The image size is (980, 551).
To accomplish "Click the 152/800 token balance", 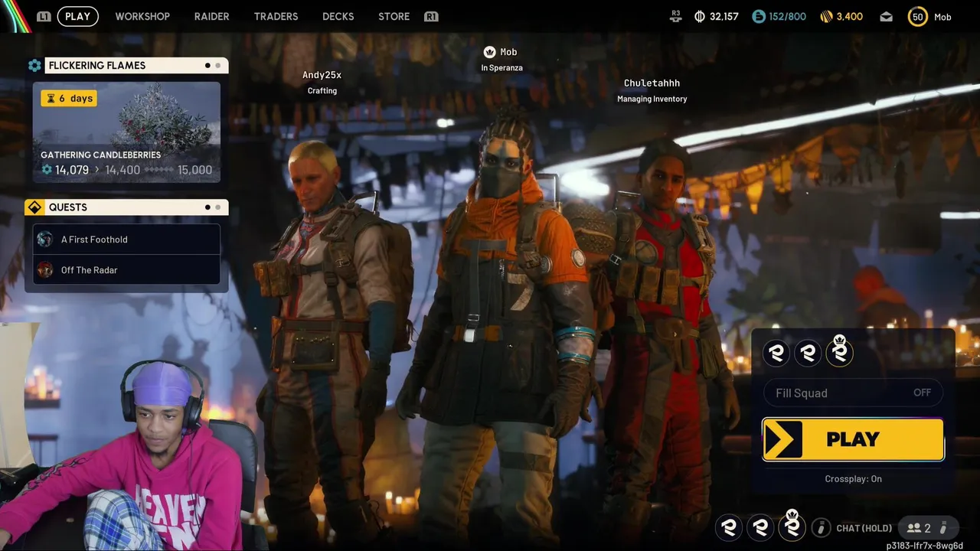I will pos(788,16).
